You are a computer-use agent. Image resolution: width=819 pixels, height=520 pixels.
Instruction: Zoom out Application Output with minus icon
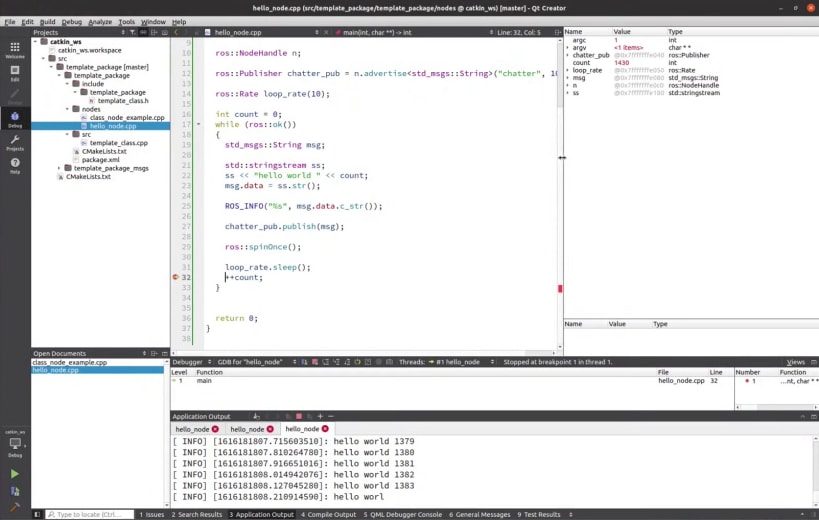pos(331,417)
